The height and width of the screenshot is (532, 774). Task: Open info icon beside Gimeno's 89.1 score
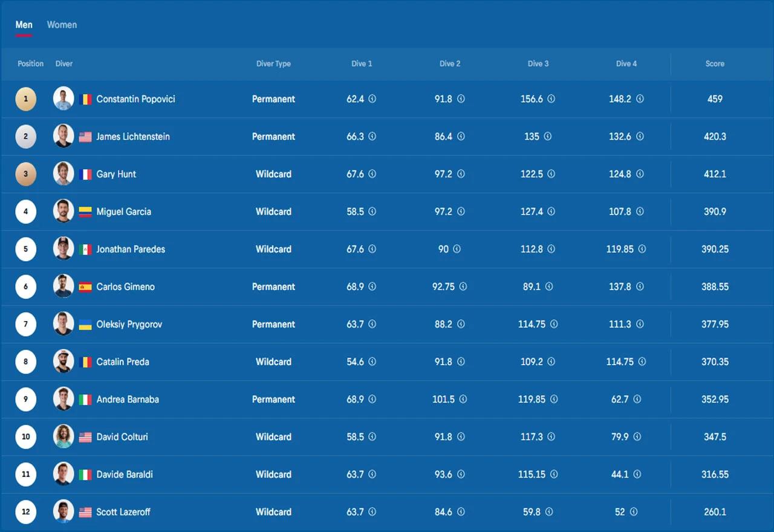point(549,287)
